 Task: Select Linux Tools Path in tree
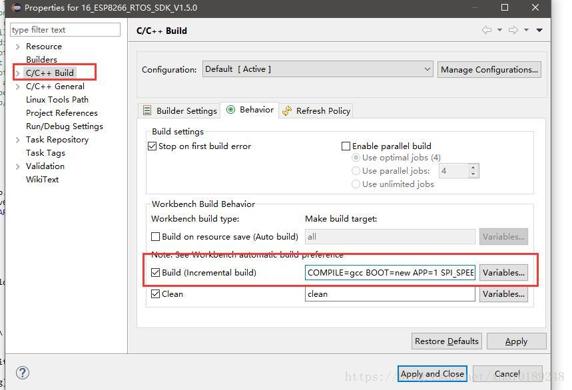[57, 100]
